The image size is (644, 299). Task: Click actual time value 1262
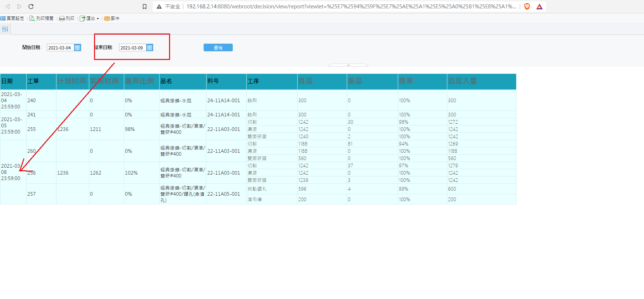(106, 173)
